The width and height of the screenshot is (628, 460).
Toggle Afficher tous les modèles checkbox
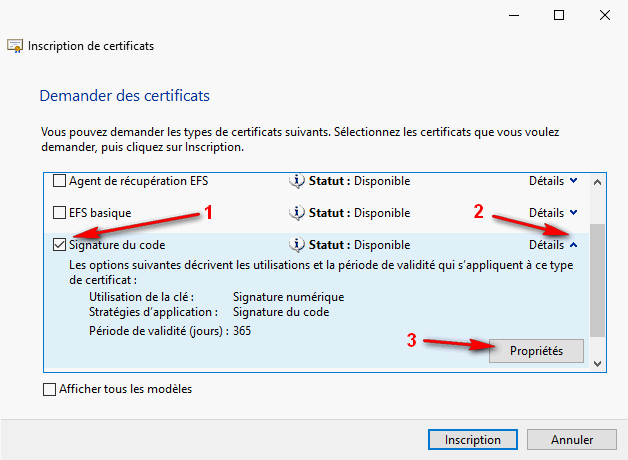(50, 389)
